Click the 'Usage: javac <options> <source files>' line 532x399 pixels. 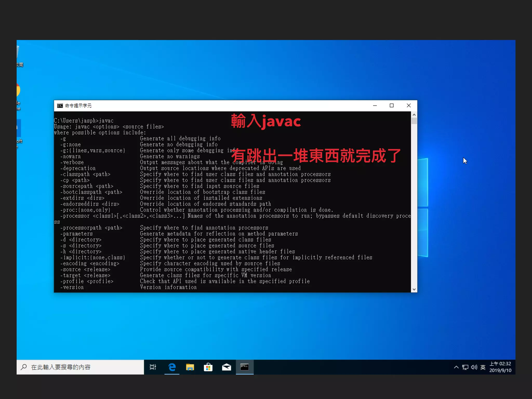point(109,127)
